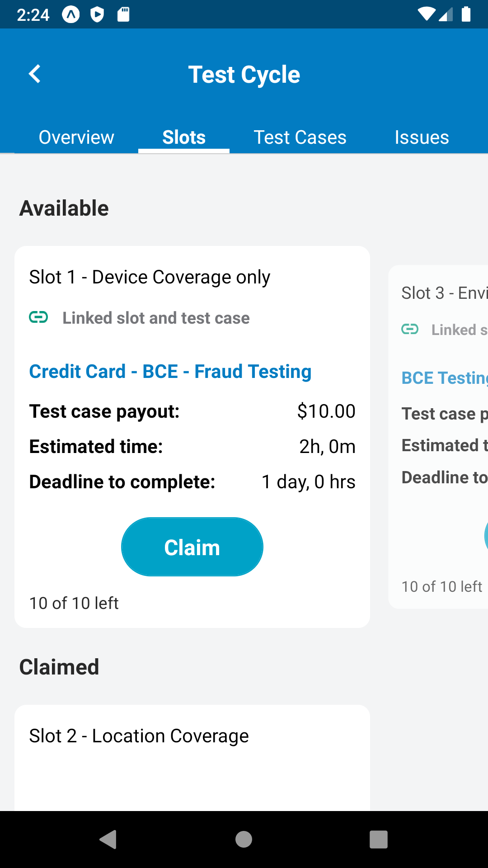Tap the back arrow in the header
Screen dimensions: 488x868
(x=35, y=74)
